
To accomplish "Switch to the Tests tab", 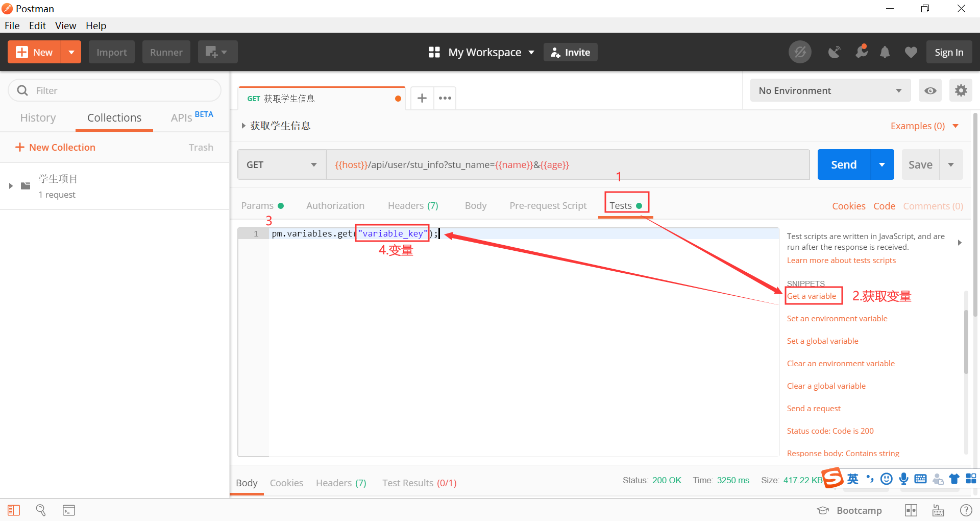I will [626, 205].
